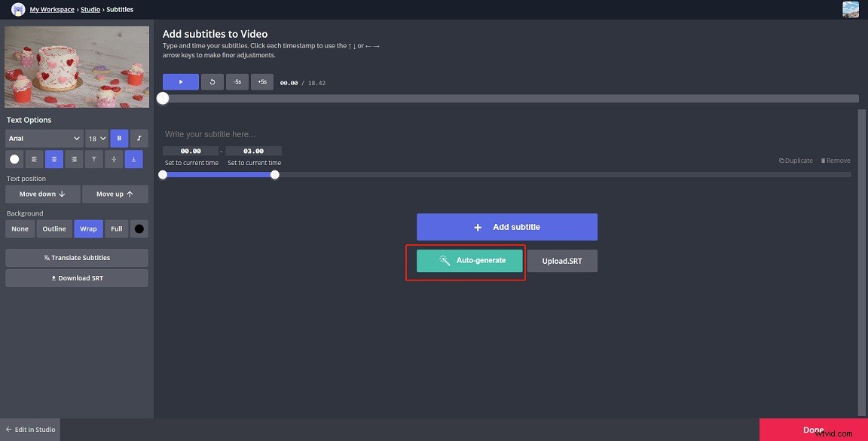Choose right text alignment
This screenshot has width=868, height=441.
click(x=73, y=158)
